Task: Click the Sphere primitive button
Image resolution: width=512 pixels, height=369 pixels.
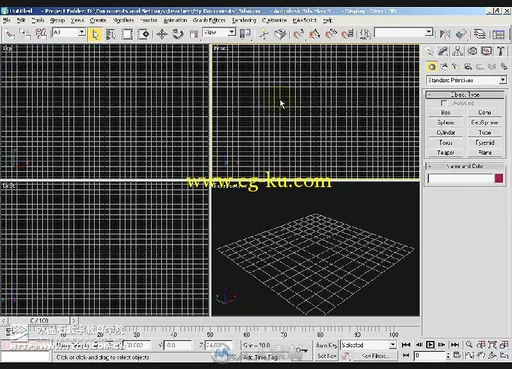Action: 445,123
